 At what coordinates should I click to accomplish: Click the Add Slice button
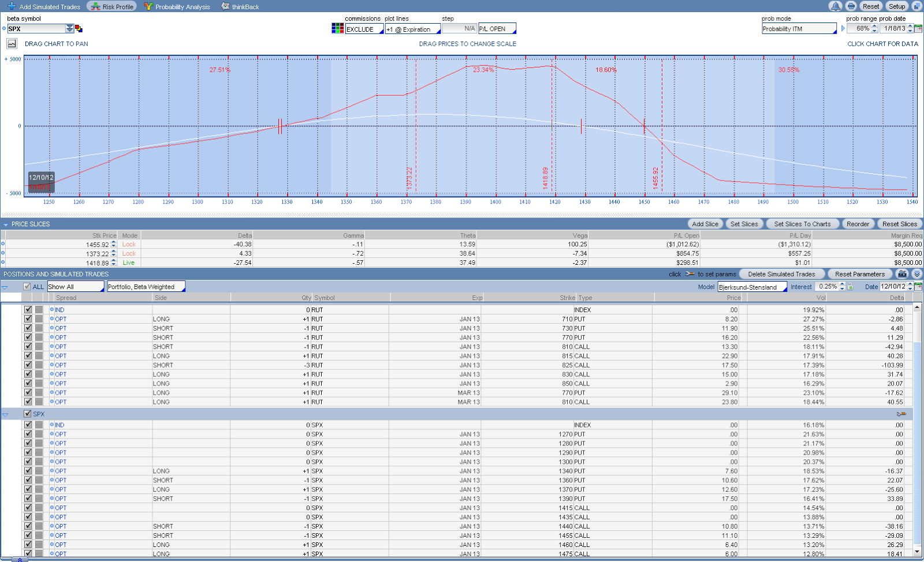pyautogui.click(x=705, y=224)
